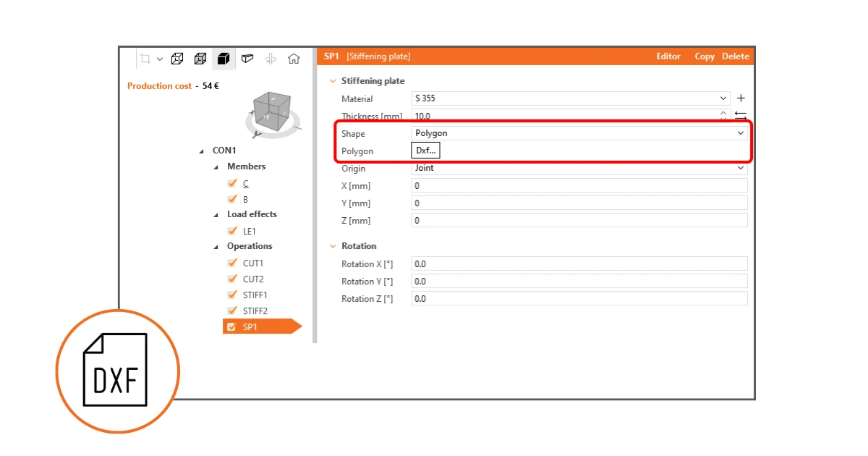This screenshot has height=456, width=868.
Task: Select the solid view cube icon
Action: click(224, 59)
